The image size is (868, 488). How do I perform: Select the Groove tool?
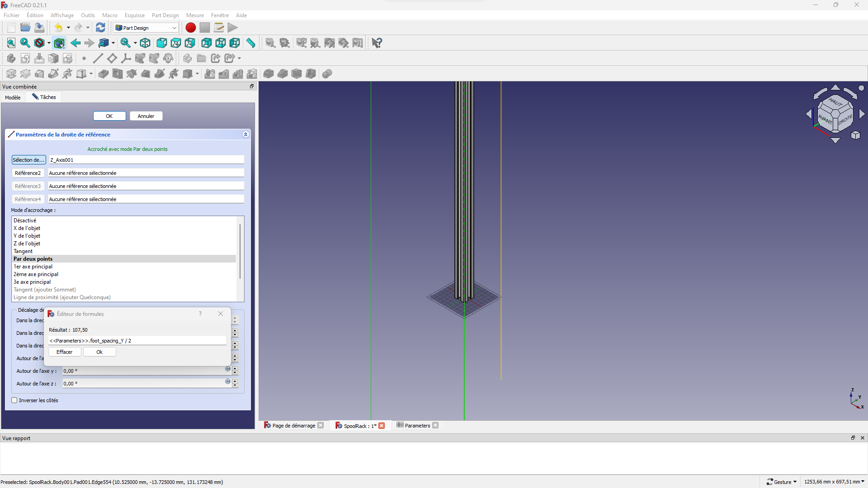(x=131, y=74)
